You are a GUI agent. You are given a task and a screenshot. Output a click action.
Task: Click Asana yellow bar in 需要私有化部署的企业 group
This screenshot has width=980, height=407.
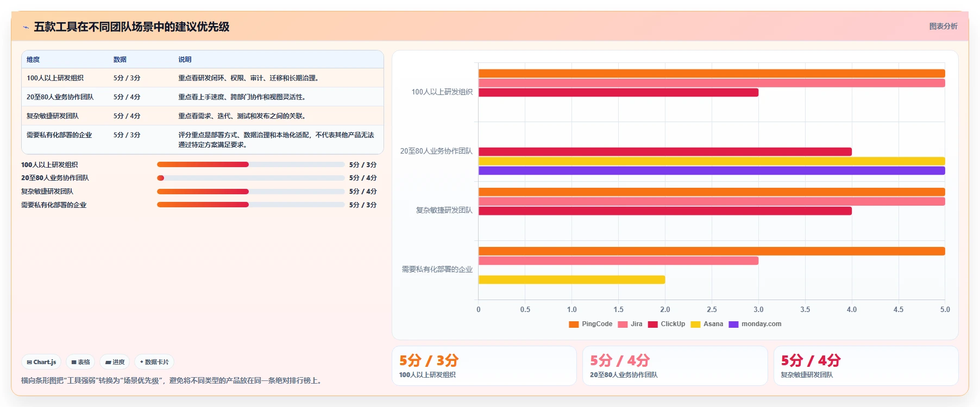[x=571, y=280]
